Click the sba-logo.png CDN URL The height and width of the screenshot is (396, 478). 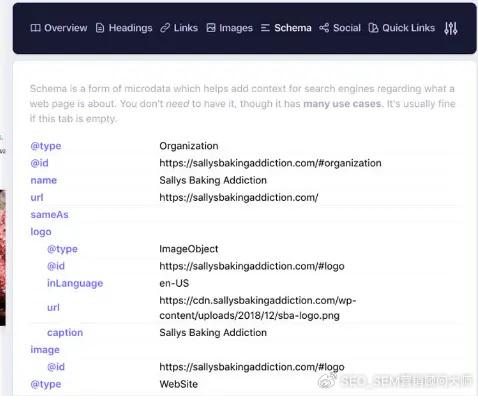258,308
